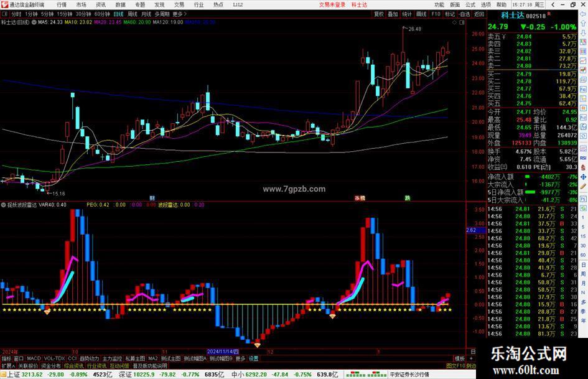Image resolution: width=588 pixels, height=379 pixels.
Task: Select the 测试主图 indicator tab
Action: click(x=170, y=358)
